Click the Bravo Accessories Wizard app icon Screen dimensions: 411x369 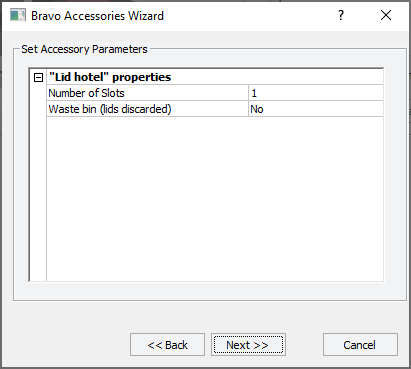(18, 15)
